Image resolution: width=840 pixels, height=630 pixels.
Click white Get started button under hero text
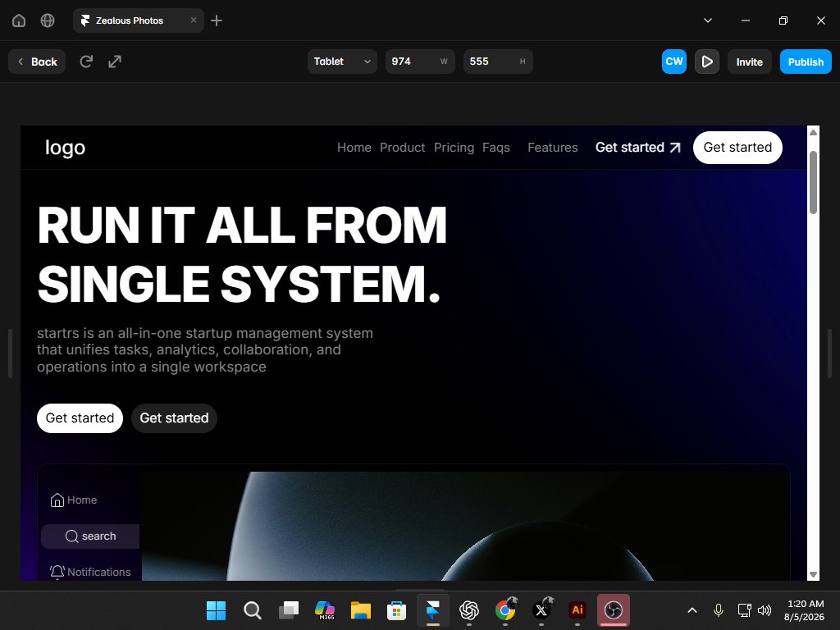[80, 418]
